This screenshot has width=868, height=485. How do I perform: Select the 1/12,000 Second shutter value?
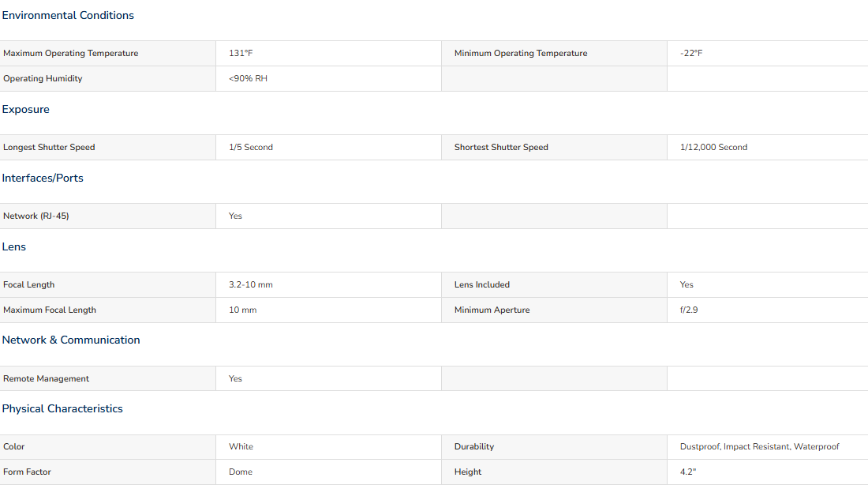coord(713,148)
